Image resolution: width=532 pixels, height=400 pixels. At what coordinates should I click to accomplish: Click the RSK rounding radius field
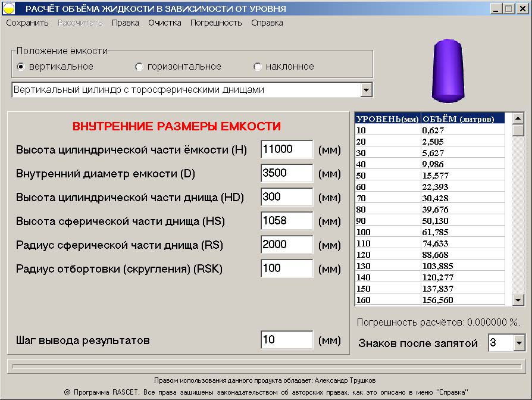287,268
